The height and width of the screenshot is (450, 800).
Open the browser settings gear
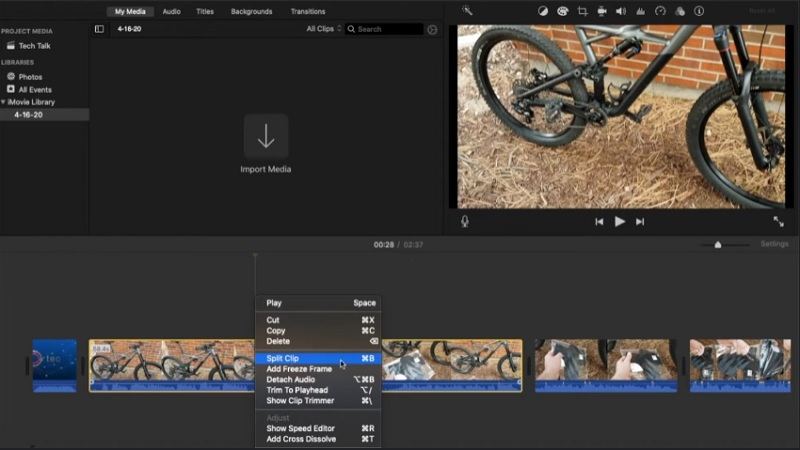[432, 30]
